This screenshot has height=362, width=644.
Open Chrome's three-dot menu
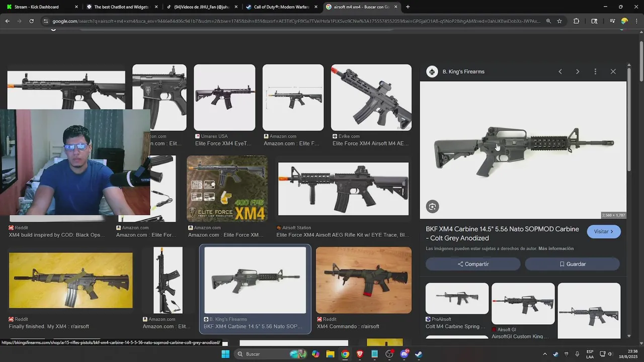(x=636, y=21)
